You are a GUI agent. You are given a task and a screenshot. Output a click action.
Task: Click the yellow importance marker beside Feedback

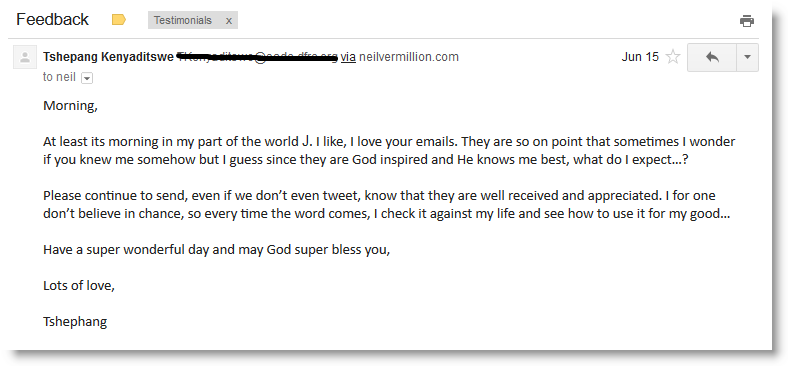[119, 20]
